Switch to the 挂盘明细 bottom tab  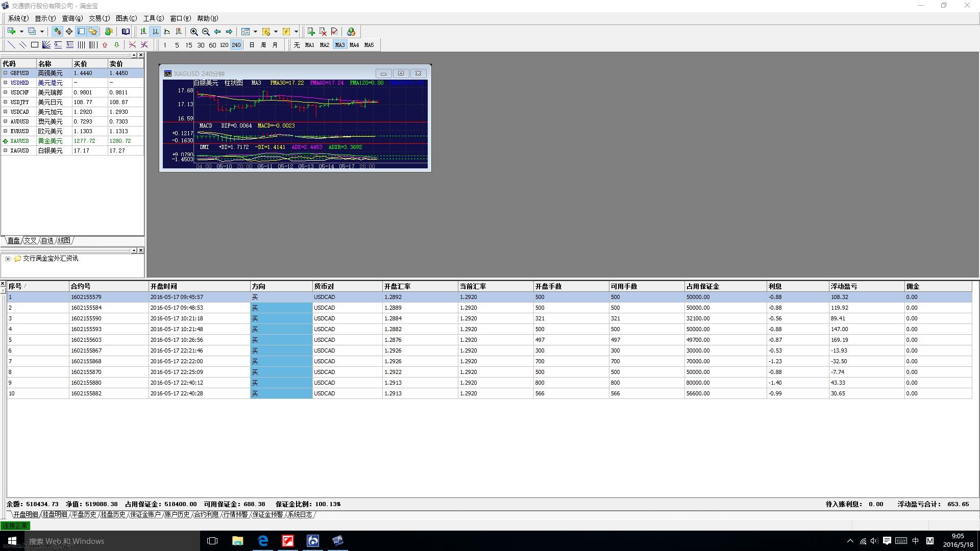(x=55, y=514)
